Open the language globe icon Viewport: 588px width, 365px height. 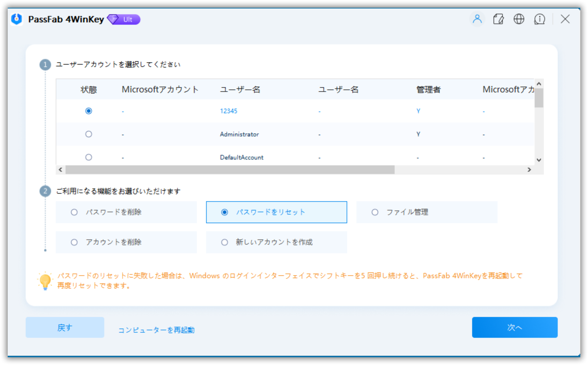point(519,19)
